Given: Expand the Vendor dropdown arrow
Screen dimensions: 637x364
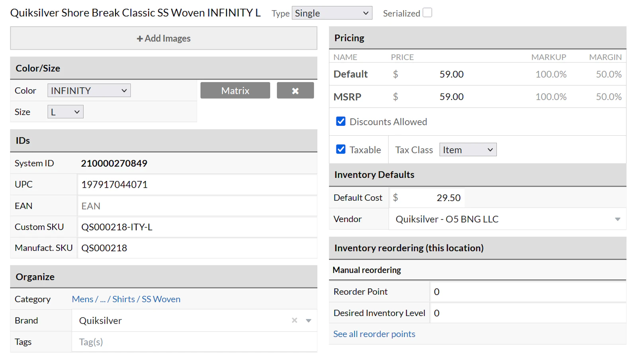Looking at the screenshot, I should pyautogui.click(x=617, y=219).
